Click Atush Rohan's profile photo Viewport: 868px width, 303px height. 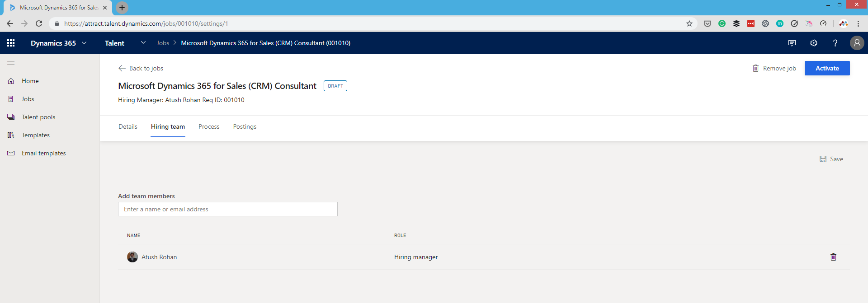132,257
